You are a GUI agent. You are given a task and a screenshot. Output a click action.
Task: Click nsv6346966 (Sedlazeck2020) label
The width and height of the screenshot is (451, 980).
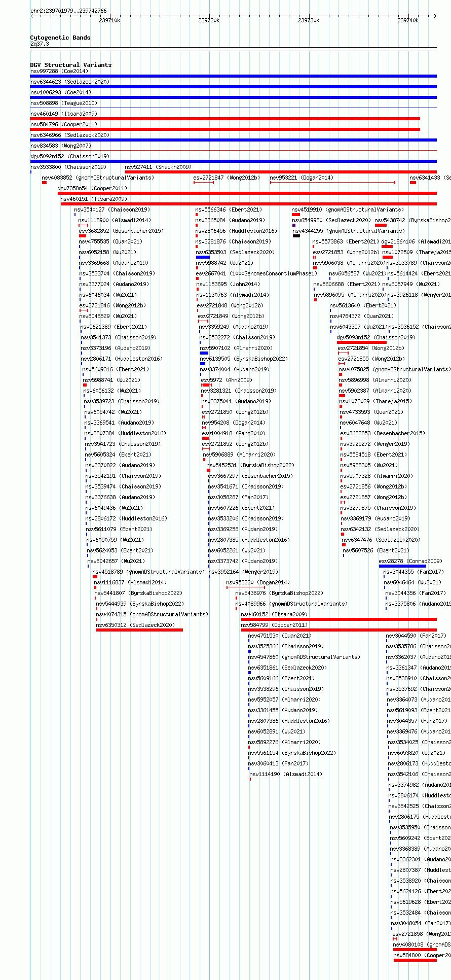point(70,135)
